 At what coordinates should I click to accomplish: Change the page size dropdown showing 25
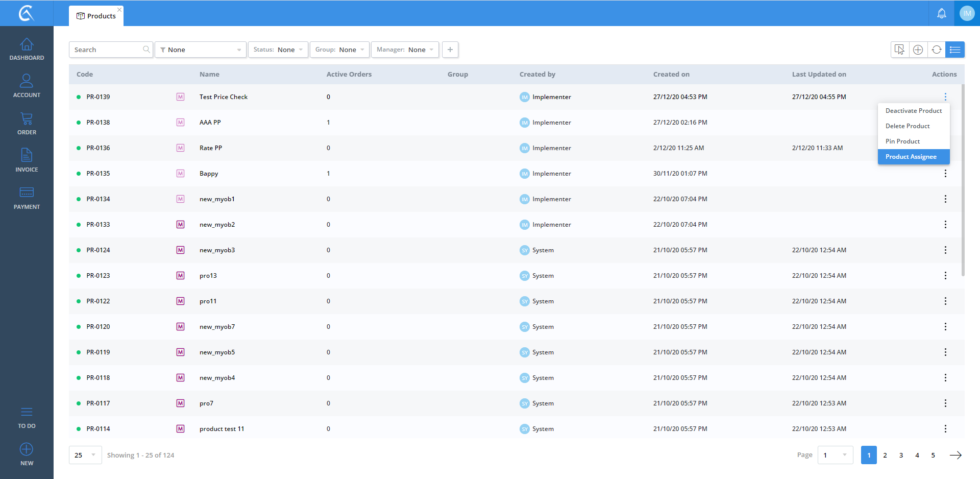point(85,455)
